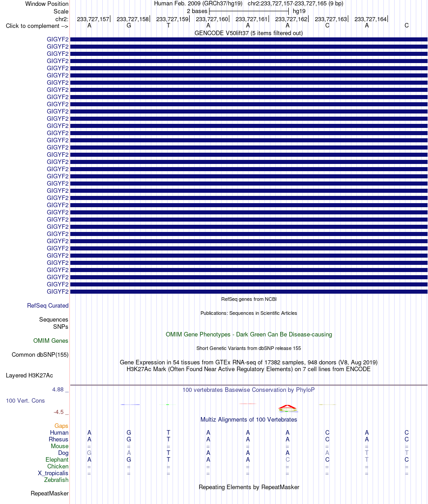428x504 pixels.
Task: Open the Layered H3K27Ac track label
Action: (29, 376)
